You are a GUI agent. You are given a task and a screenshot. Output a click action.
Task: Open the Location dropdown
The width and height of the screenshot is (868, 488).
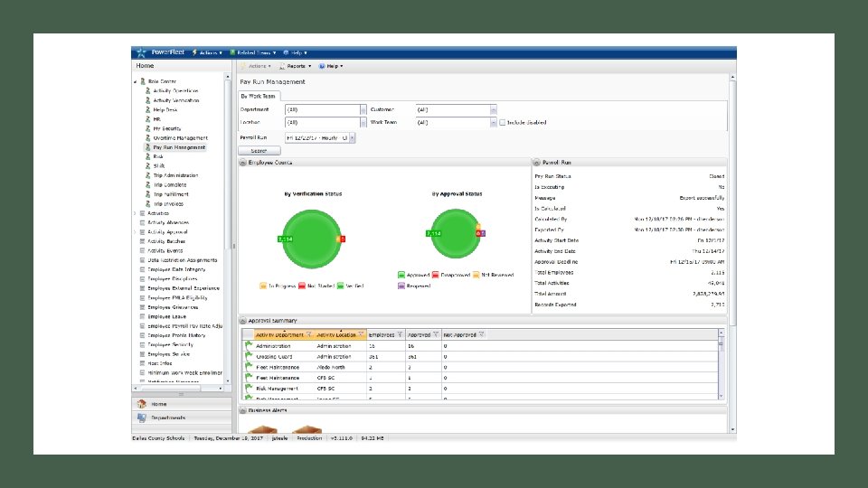coord(363,122)
